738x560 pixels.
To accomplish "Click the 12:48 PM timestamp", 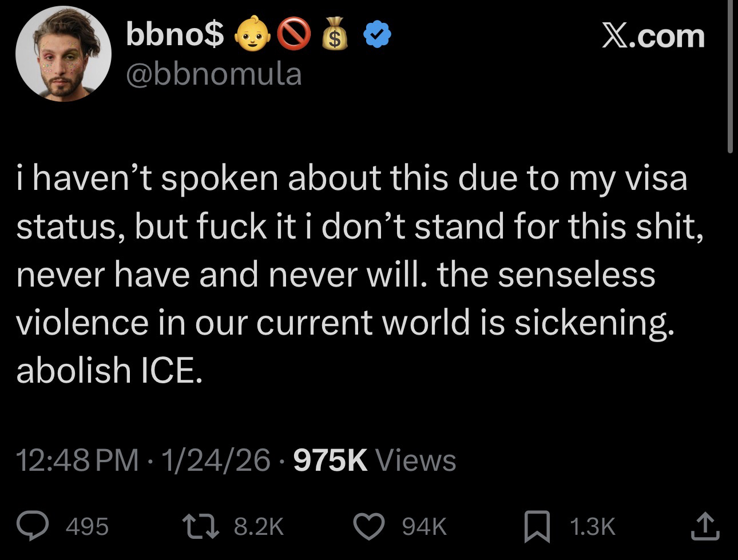I will [78, 460].
